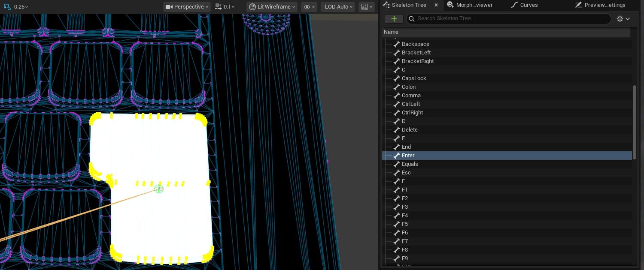644x270 pixels.
Task: Close the Skeleton Tree tab
Action: [x=436, y=5]
